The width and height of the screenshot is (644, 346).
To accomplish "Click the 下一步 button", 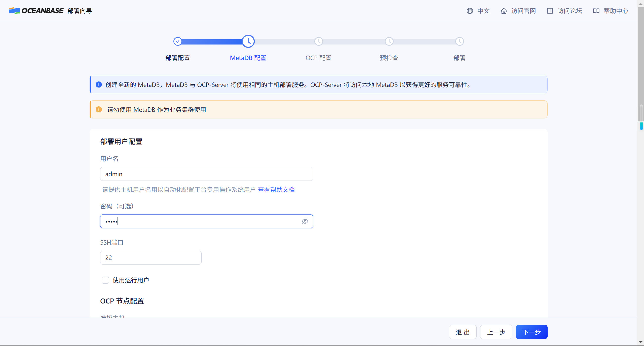I will [532, 332].
